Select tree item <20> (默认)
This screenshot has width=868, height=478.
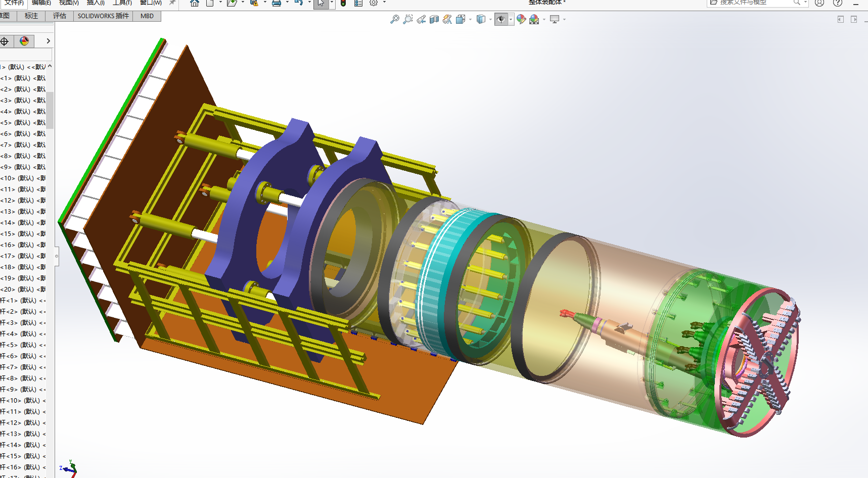point(23,290)
